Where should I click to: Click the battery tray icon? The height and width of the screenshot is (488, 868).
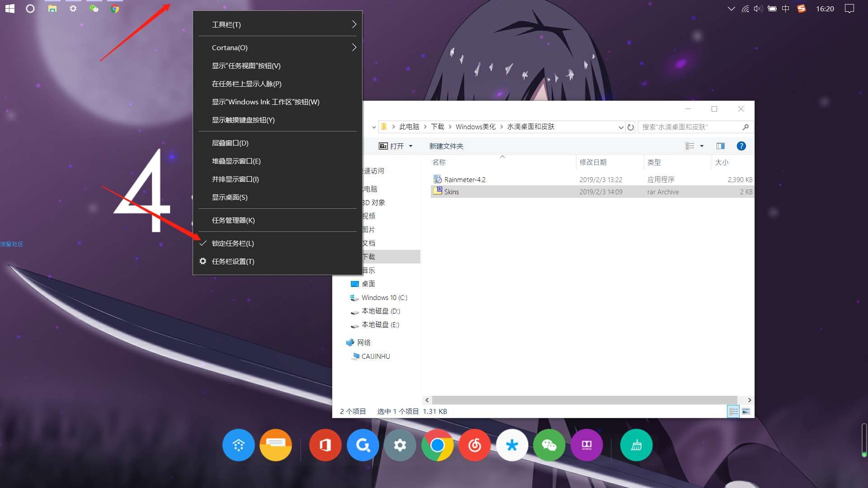772,9
